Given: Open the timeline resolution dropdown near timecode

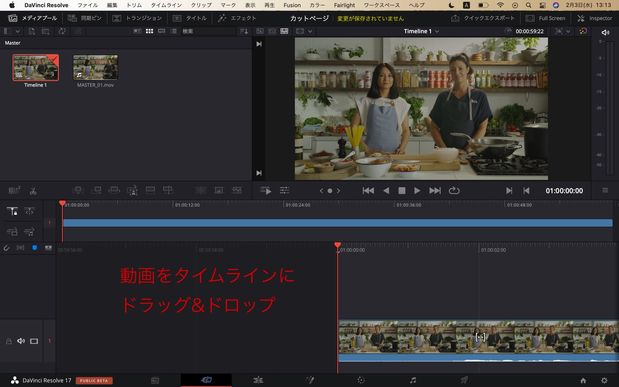Looking at the screenshot, I should tap(563, 31).
